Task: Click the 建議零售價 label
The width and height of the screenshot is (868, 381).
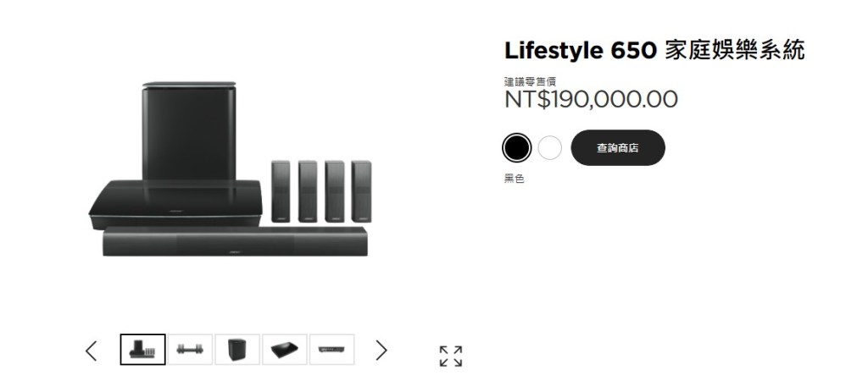Action: click(x=530, y=81)
